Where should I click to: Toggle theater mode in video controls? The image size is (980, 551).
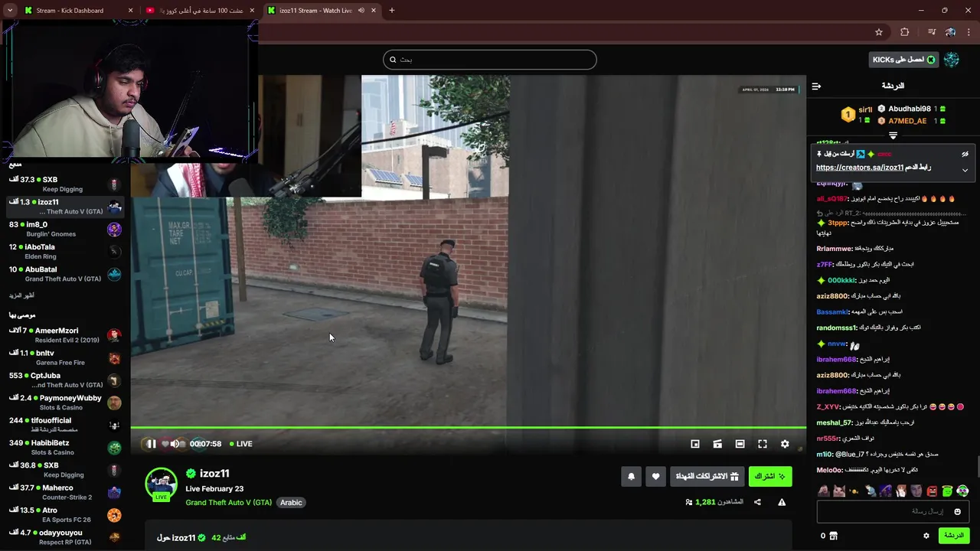point(740,444)
